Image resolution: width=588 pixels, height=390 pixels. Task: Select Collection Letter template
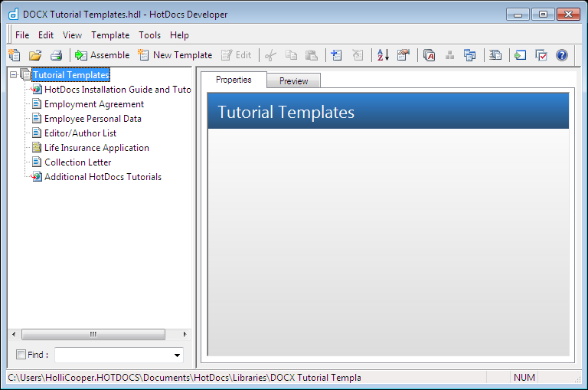tap(77, 162)
